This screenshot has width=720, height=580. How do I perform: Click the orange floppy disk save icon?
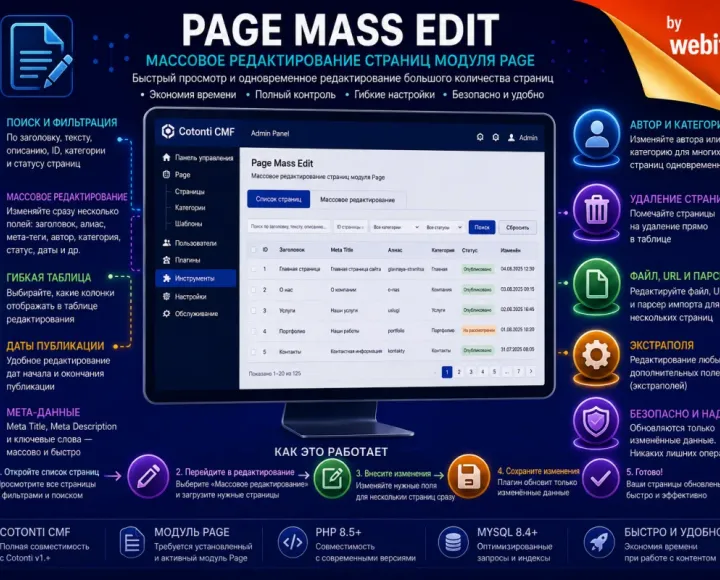[468, 476]
